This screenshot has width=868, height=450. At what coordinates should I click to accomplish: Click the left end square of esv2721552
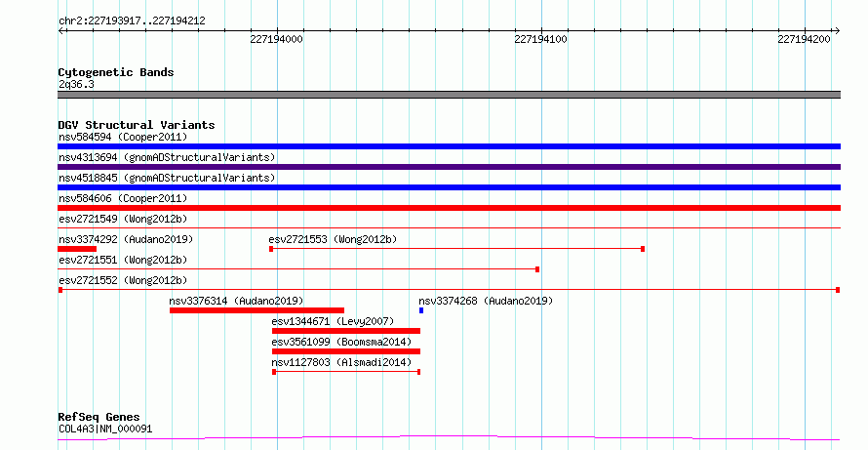point(60,290)
